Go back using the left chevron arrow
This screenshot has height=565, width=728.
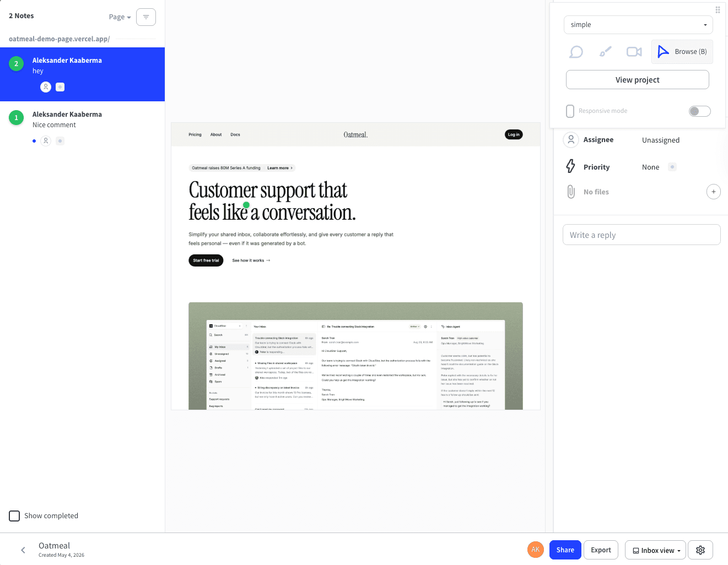[x=23, y=550]
